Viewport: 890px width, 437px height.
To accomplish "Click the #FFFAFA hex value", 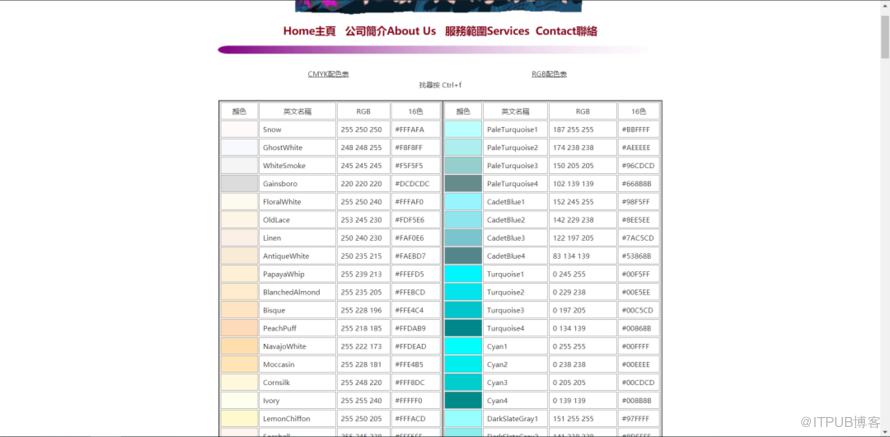I will coord(409,130).
